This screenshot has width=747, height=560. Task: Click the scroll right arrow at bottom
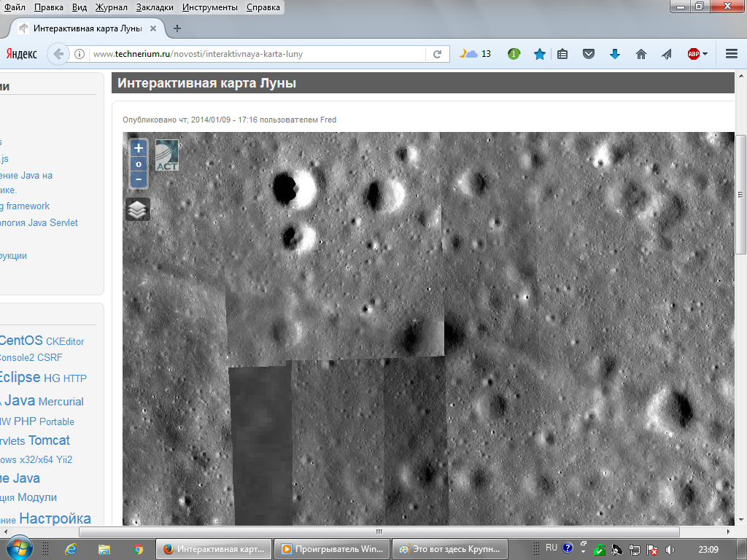tap(729, 532)
